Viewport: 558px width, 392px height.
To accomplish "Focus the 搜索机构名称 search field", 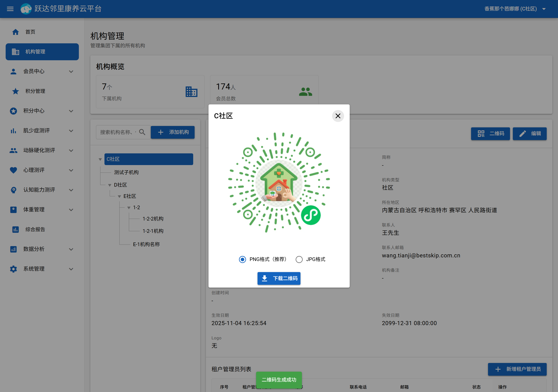I will pos(118,132).
